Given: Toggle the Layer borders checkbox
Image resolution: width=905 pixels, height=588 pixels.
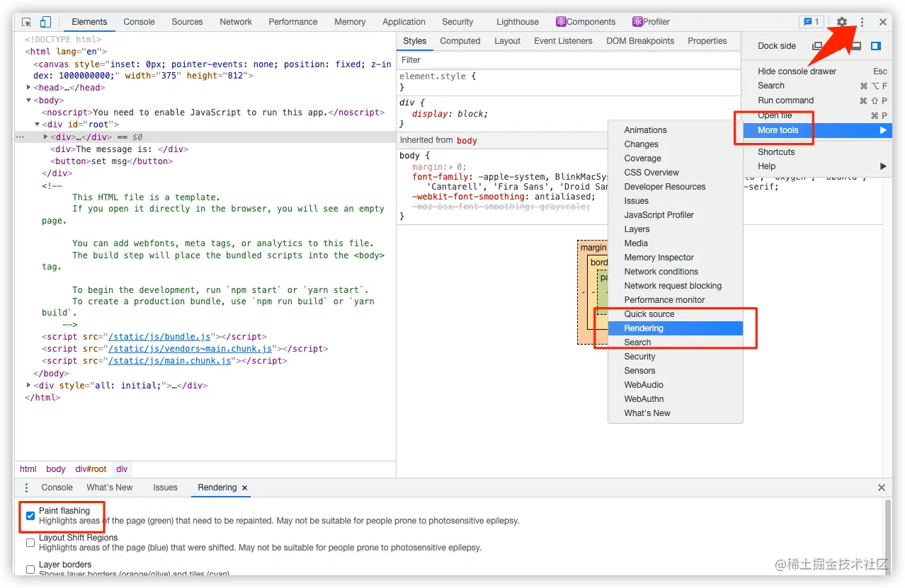Looking at the screenshot, I should 30,569.
